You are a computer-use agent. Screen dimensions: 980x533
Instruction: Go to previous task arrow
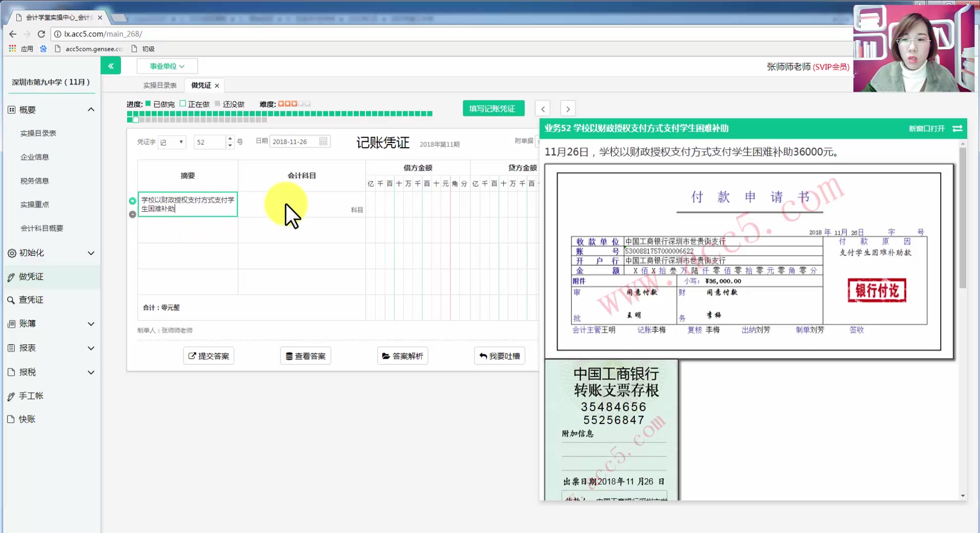(x=543, y=109)
